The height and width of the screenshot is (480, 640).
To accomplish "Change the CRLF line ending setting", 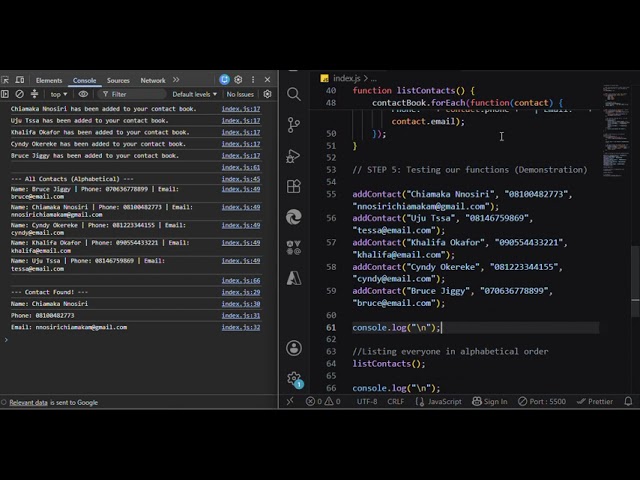I will [x=396, y=402].
